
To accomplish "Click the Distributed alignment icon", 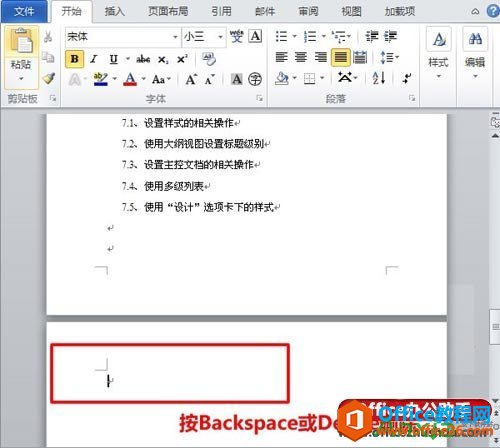I will 360,57.
